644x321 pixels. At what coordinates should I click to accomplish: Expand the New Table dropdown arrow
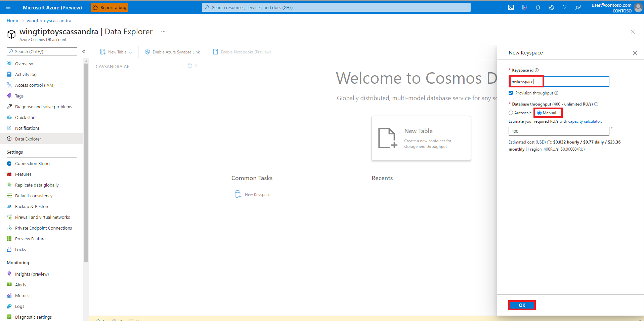(130, 52)
